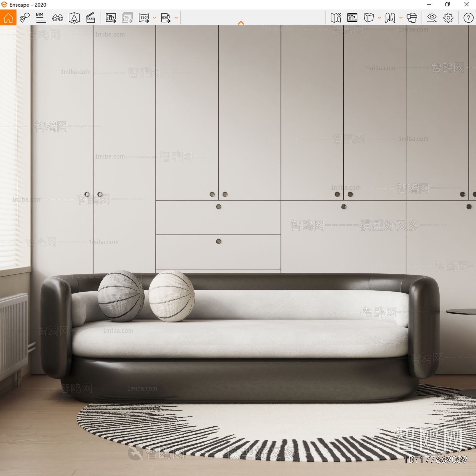
Task: Click EXE standalone export icon
Action: point(166,18)
